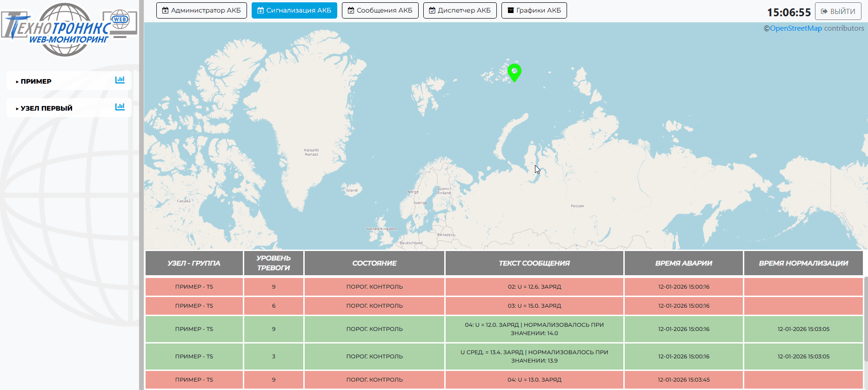Click the УРОВЕНЬ ТРЕВОГИ column header

[x=274, y=263]
